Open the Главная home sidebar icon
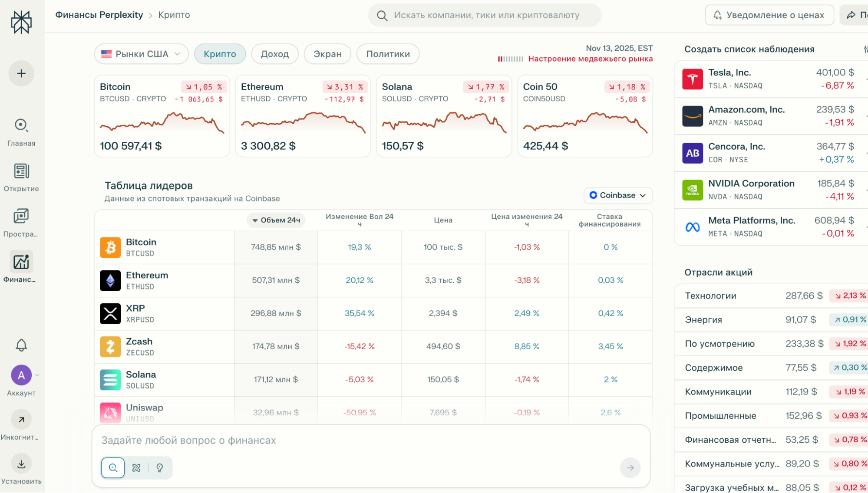Viewport: 868px width, 493px height. [21, 125]
